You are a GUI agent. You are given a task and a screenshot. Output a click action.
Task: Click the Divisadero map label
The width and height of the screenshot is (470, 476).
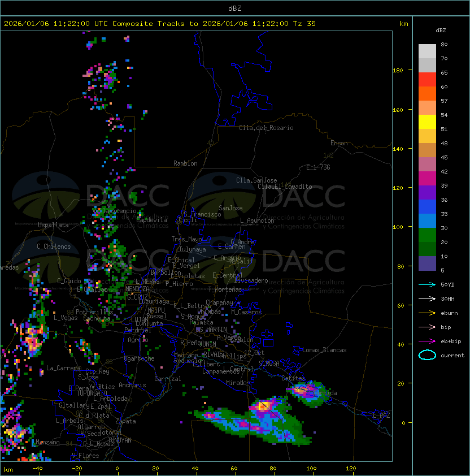(x=251, y=280)
